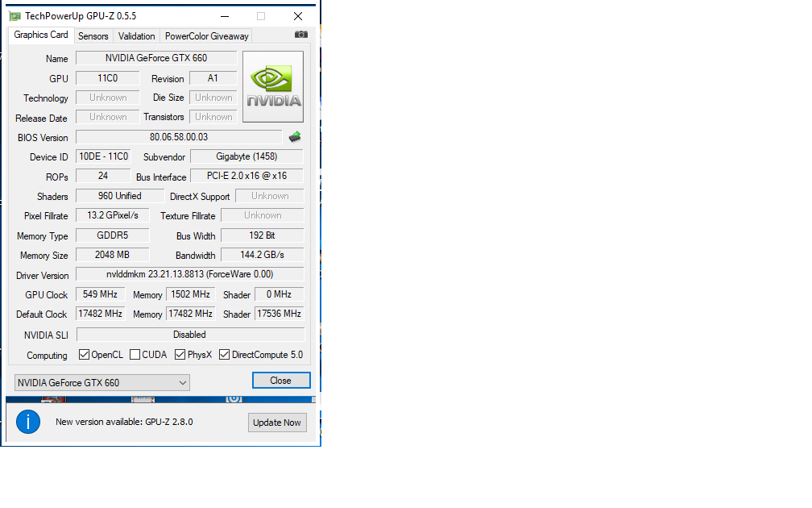
Task: Click the Close button
Action: coord(281,381)
